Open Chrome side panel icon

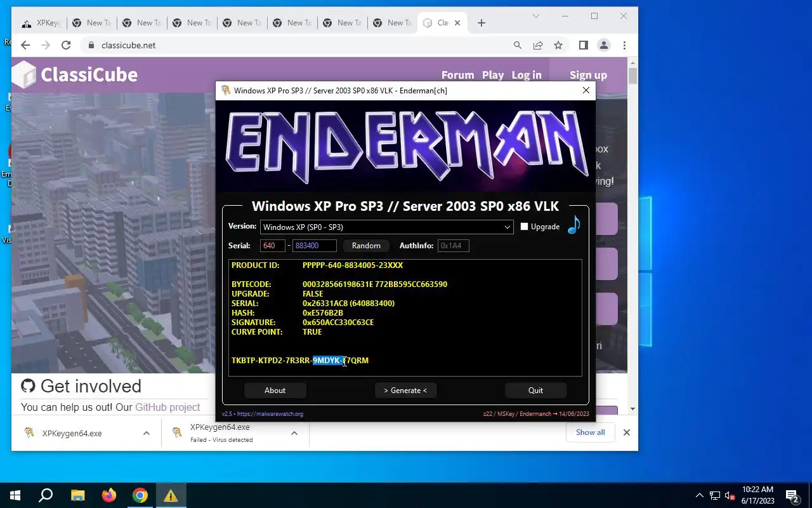point(584,45)
